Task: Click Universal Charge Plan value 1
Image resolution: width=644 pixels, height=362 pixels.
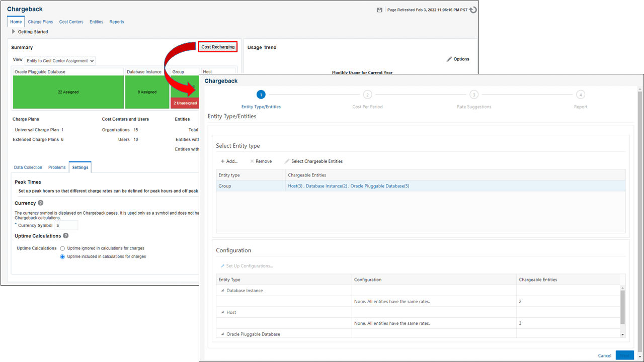Action: tap(62, 130)
